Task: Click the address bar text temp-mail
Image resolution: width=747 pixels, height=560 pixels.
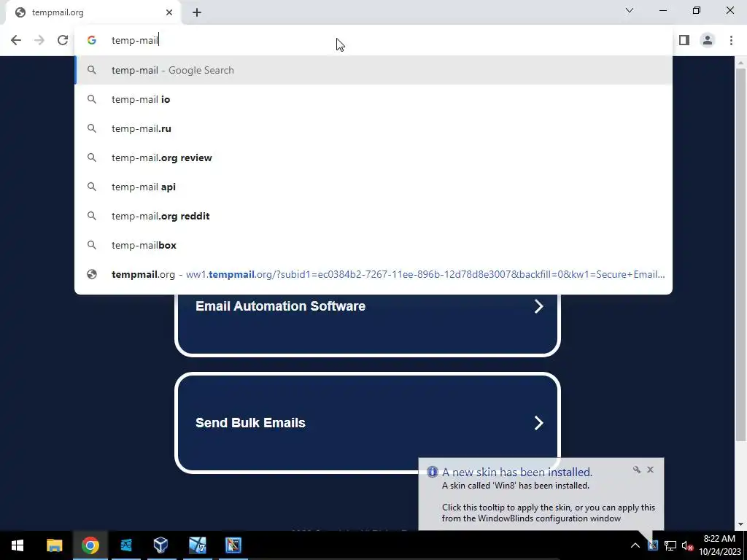Action: coord(135,41)
